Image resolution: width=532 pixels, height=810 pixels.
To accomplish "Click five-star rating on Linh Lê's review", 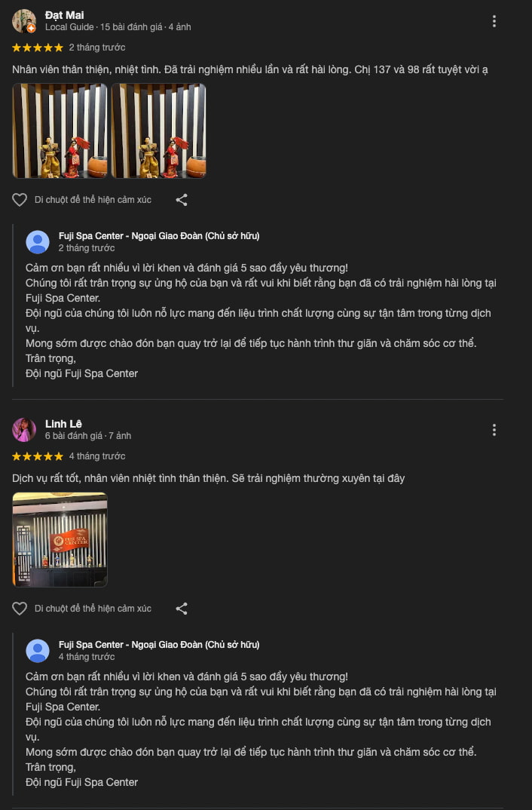I will pyautogui.click(x=38, y=456).
